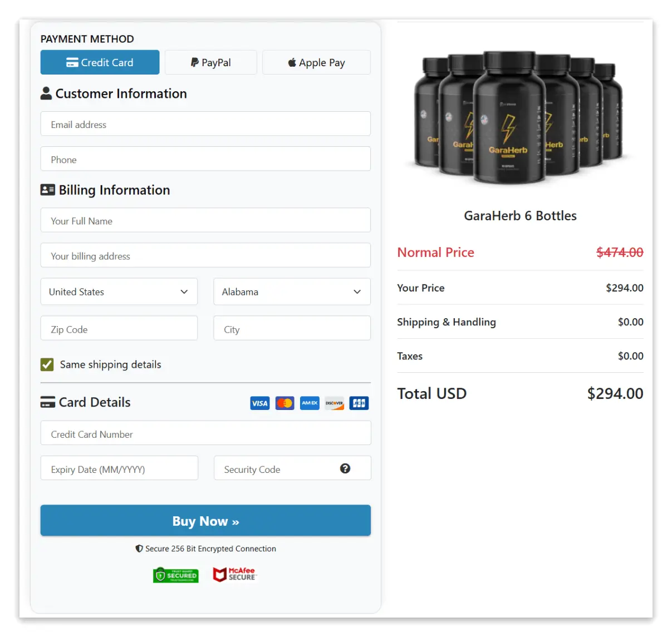Click the Mastercard icon
Screen dimensions: 672x637
(285, 403)
